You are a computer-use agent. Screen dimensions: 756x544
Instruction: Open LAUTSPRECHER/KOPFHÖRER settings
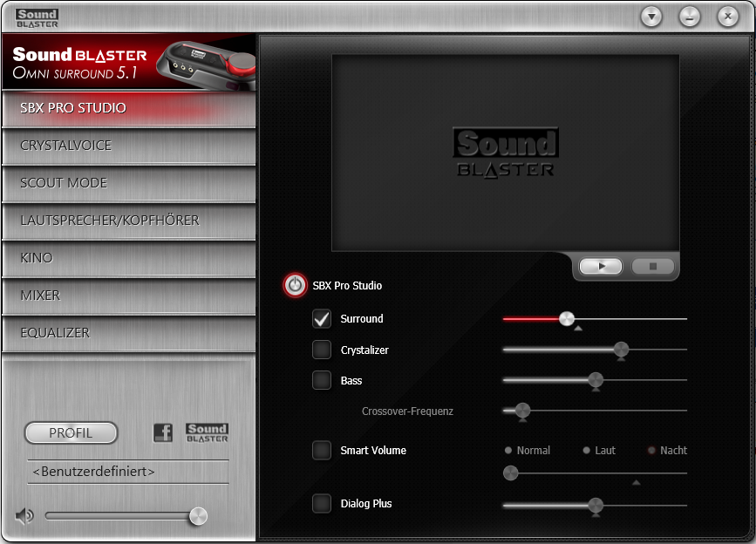tap(129, 221)
